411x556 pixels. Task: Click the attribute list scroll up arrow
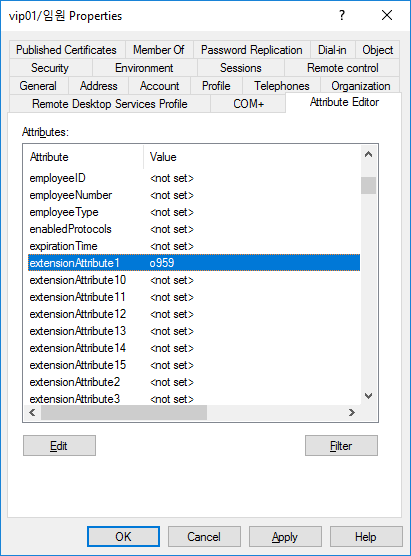[x=368, y=154]
